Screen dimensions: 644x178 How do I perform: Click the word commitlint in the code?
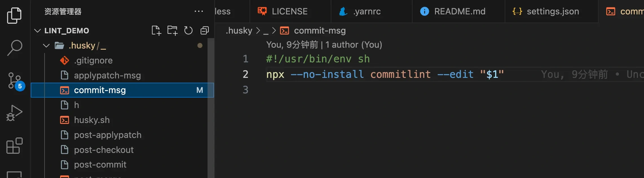[400, 74]
